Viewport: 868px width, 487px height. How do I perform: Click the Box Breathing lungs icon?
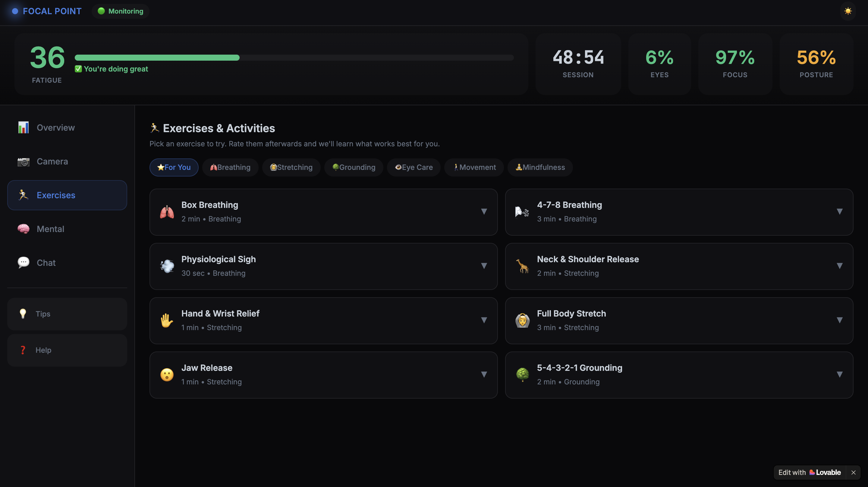pyautogui.click(x=167, y=212)
